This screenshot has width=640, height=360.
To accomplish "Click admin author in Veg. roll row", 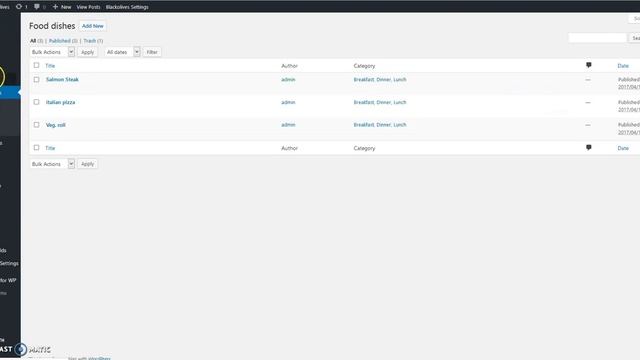I will (288, 125).
